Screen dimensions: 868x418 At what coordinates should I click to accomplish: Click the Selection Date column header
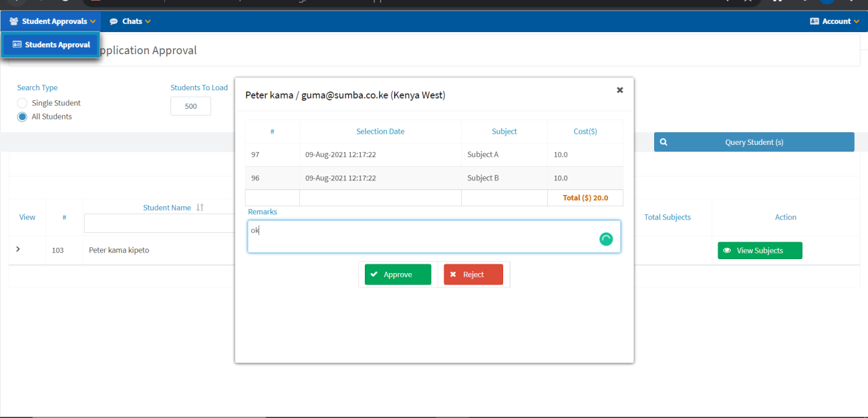pyautogui.click(x=380, y=132)
